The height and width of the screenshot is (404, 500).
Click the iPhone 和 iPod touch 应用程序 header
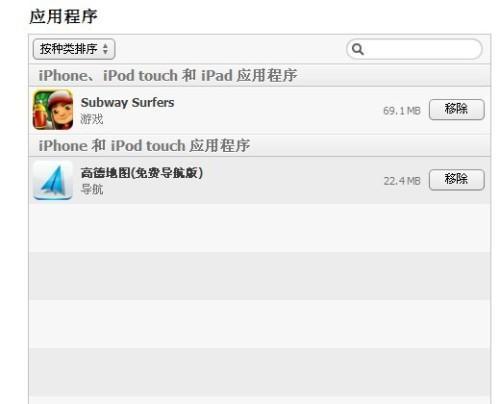144,146
